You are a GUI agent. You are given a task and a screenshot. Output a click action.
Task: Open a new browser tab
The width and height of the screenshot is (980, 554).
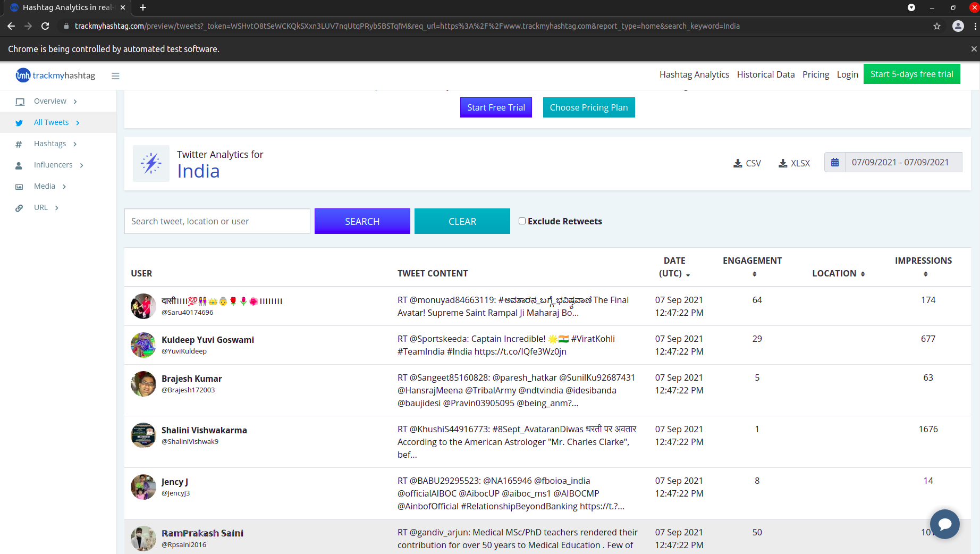pos(142,7)
